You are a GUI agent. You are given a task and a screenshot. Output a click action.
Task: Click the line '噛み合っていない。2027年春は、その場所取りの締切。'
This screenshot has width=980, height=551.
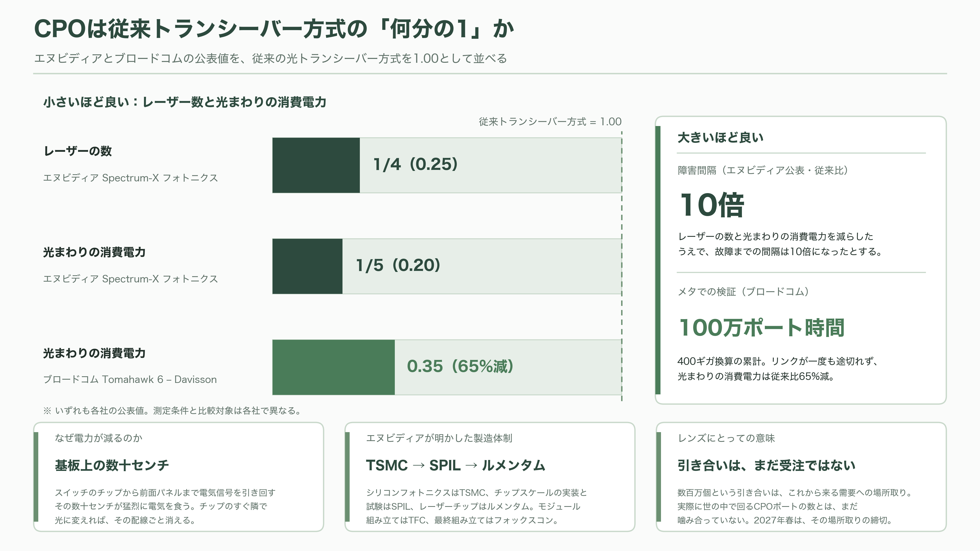pos(785,520)
